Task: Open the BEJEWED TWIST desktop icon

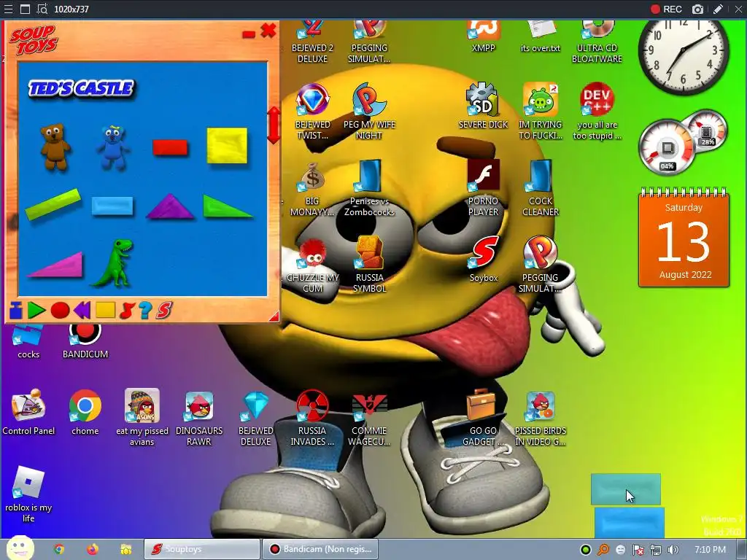Action: (x=312, y=112)
